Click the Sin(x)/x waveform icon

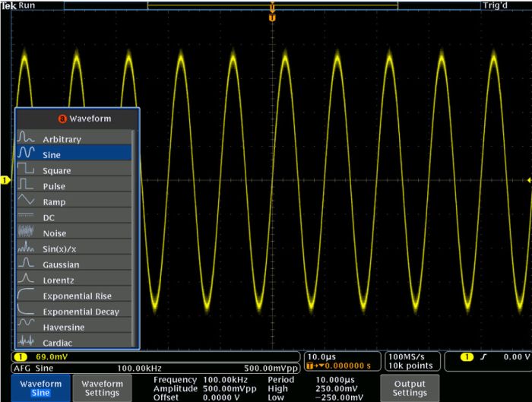coord(26,247)
